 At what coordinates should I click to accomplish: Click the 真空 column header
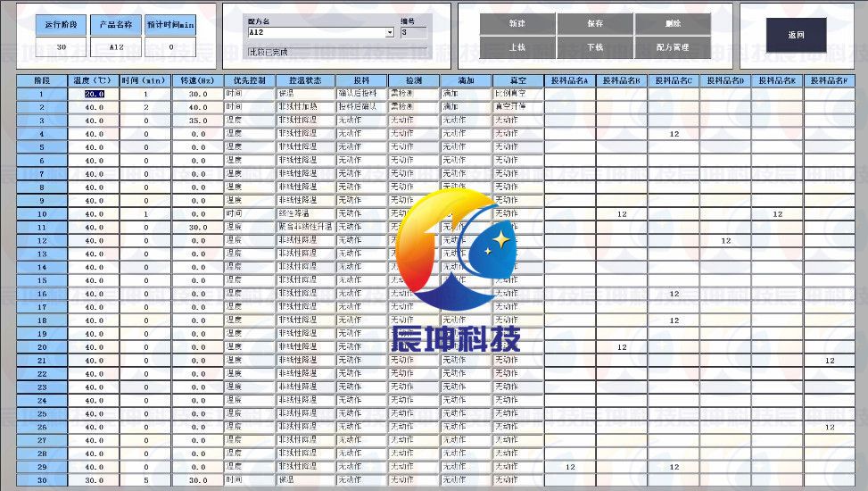point(517,81)
